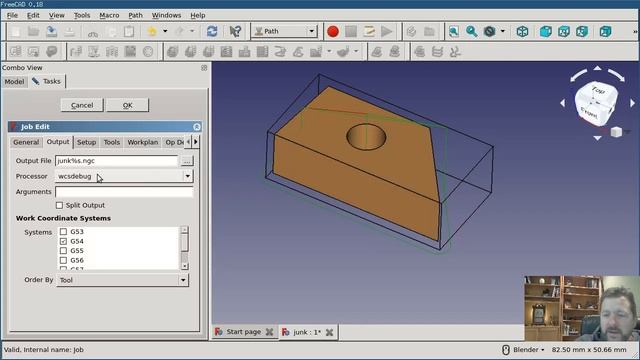The width and height of the screenshot is (640, 360).
Task: Expand the Redo history dropdown arrow
Action: 192,31
